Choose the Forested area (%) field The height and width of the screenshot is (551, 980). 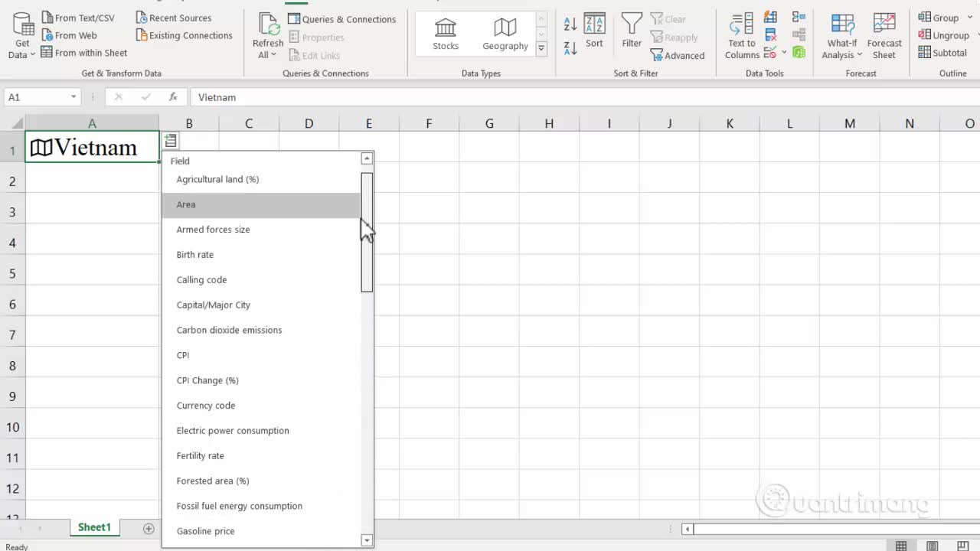coord(261,481)
